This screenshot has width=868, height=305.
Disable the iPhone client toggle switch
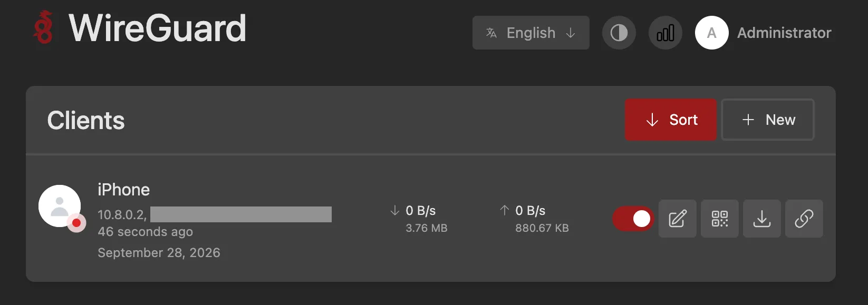click(633, 219)
